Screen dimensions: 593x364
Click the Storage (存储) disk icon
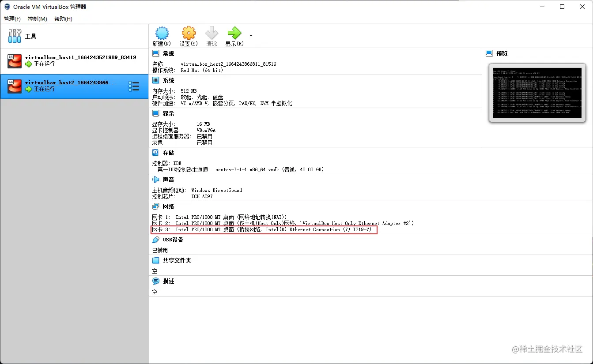[x=155, y=153]
